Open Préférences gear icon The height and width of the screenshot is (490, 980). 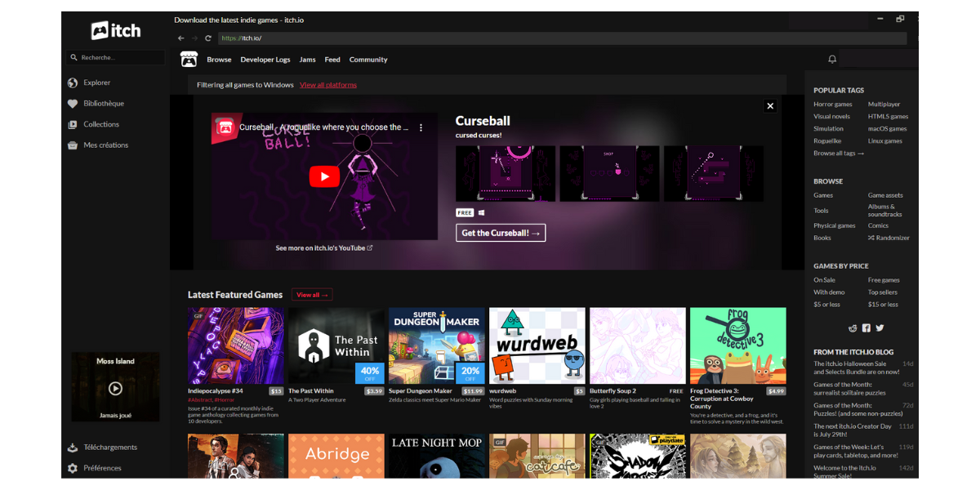click(x=73, y=468)
